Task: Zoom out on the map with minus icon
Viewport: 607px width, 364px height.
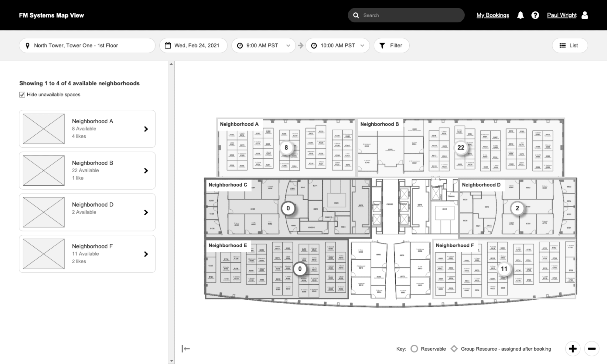Action: (591, 349)
